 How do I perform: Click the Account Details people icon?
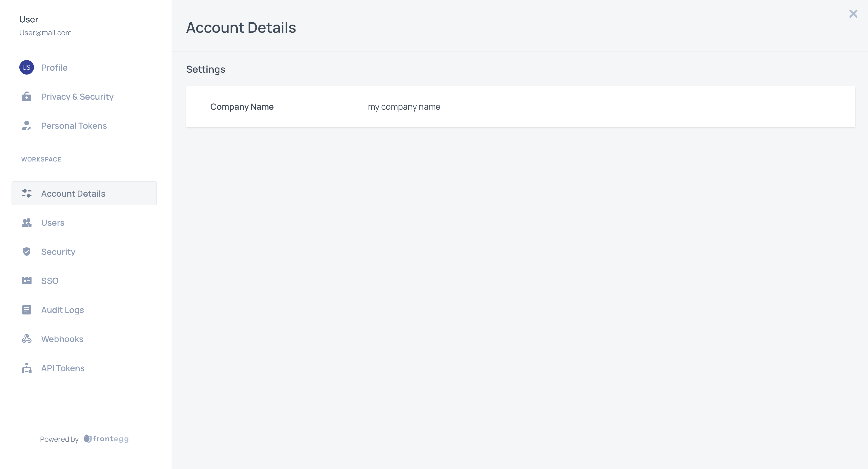click(x=27, y=193)
